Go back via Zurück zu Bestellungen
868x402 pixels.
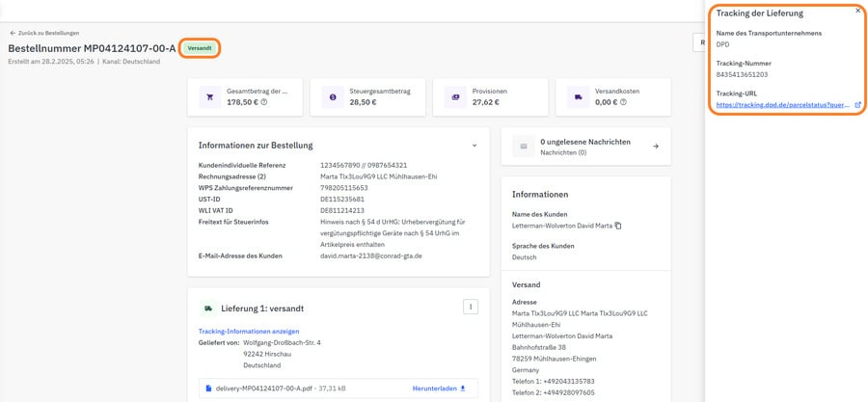pyautogui.click(x=44, y=33)
